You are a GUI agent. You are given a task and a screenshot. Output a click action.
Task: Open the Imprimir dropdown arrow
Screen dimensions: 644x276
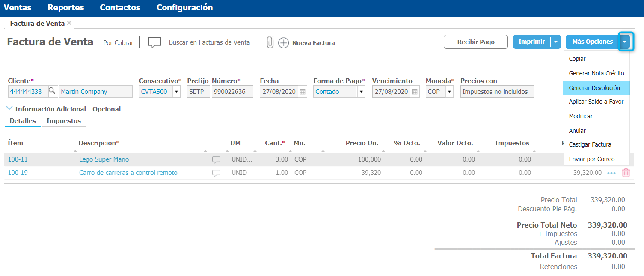555,42
